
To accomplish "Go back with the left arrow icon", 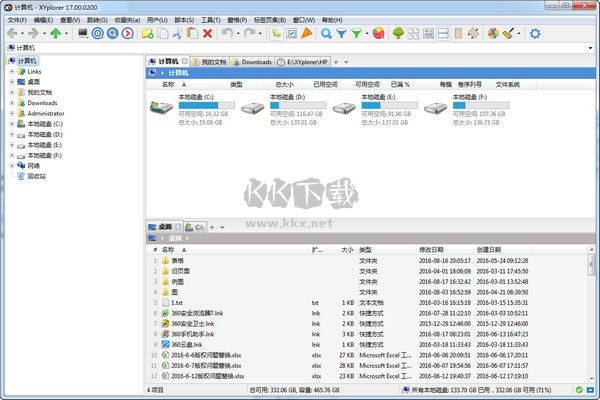I will click(x=12, y=34).
